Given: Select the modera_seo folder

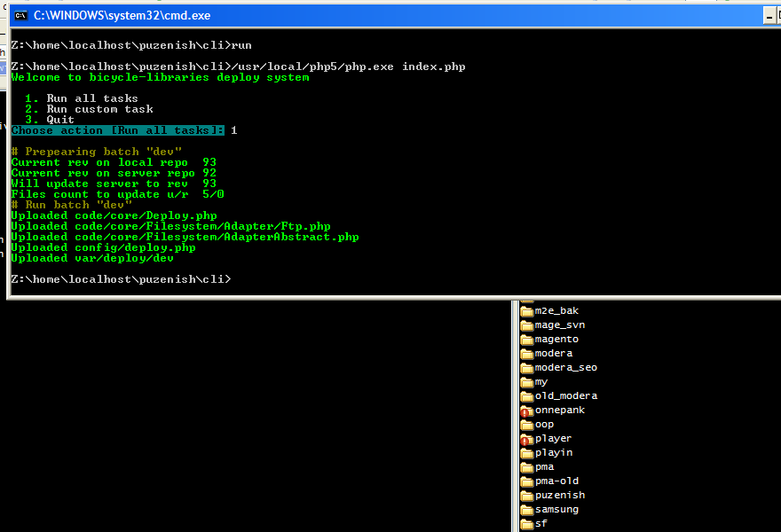Looking at the screenshot, I should (565, 367).
